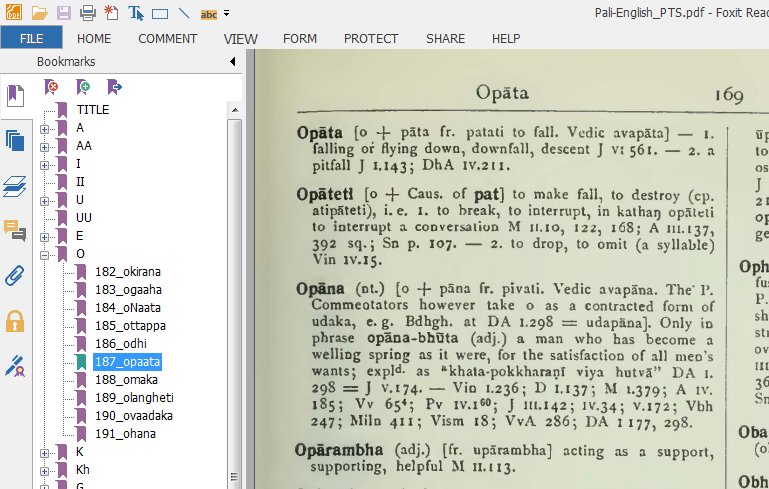Click the page number 169
The image size is (769, 489).
point(729,94)
